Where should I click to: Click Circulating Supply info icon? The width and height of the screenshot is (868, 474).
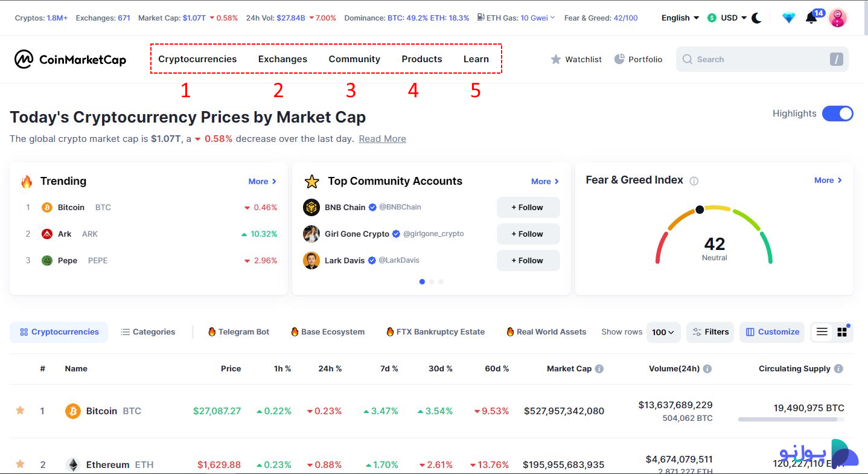pos(838,368)
